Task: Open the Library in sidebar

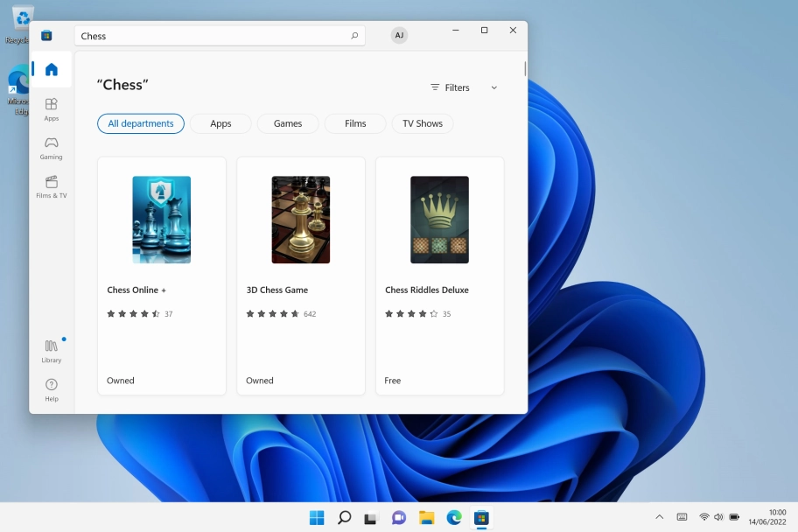Action: coord(52,351)
